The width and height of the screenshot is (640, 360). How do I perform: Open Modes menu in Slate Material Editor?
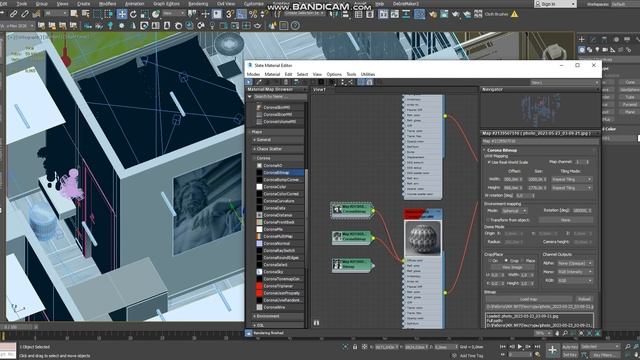[253, 74]
